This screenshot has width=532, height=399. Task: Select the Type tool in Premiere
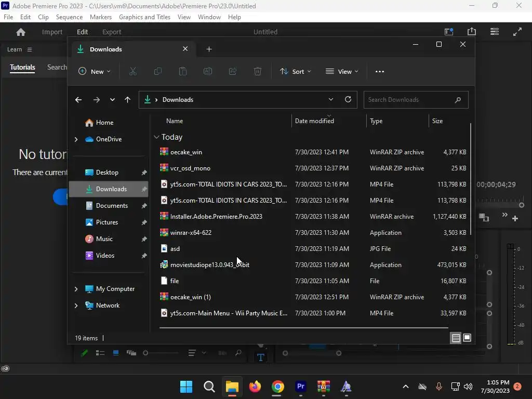[261, 357]
